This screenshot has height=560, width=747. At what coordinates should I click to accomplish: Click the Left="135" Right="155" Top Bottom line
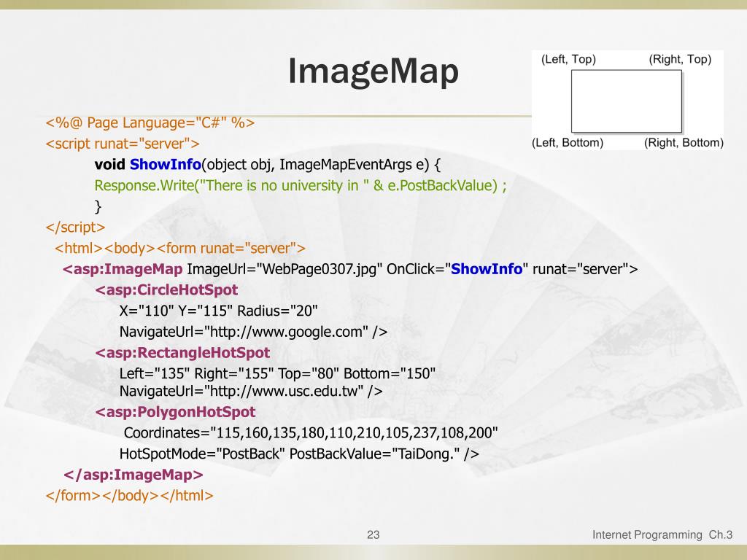pyautogui.click(x=277, y=373)
